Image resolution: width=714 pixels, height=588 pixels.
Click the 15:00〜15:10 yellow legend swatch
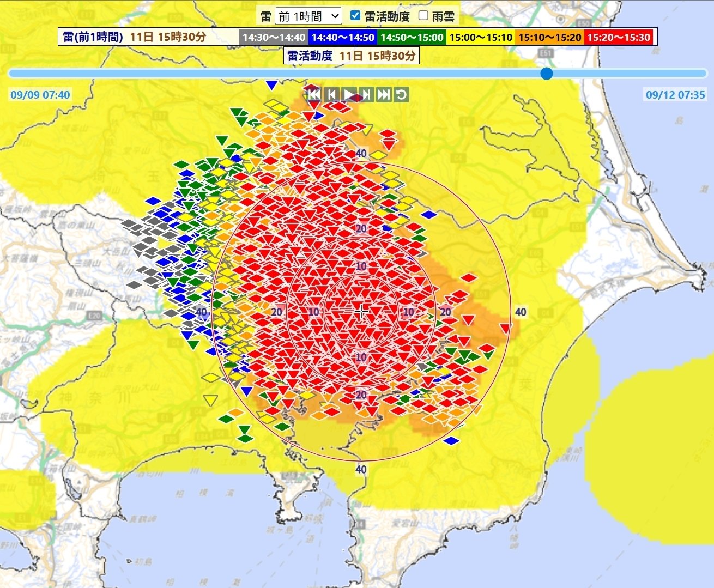pyautogui.click(x=481, y=37)
